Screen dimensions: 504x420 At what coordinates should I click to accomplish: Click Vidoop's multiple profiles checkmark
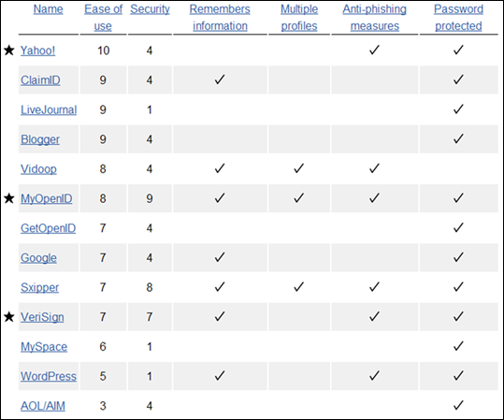298,168
